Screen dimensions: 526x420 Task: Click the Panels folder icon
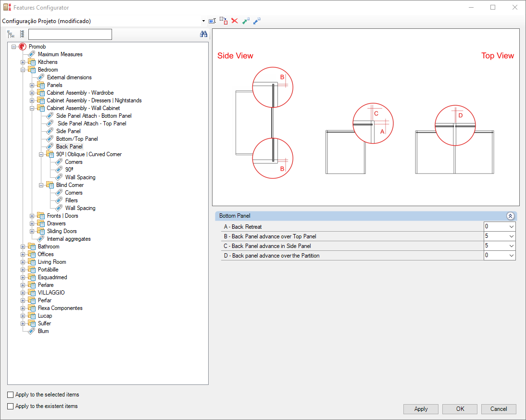pyautogui.click(x=41, y=85)
